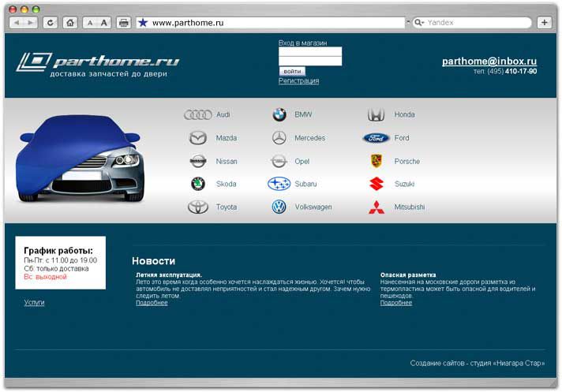
Task: Click the red Вс: выходной text
Action: coord(45,277)
